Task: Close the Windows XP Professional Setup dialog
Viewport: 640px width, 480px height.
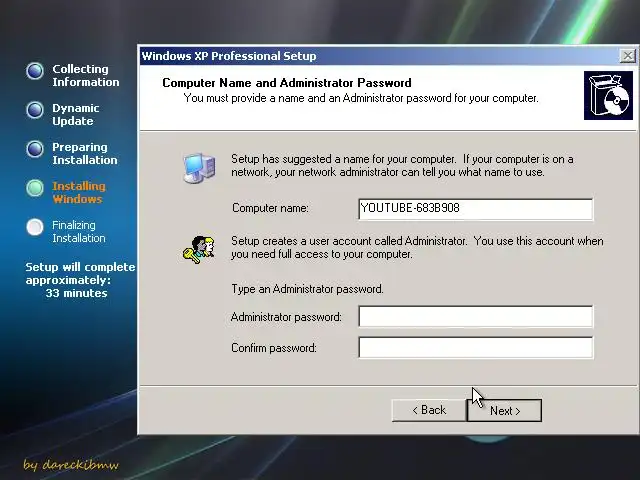Action: (627, 56)
